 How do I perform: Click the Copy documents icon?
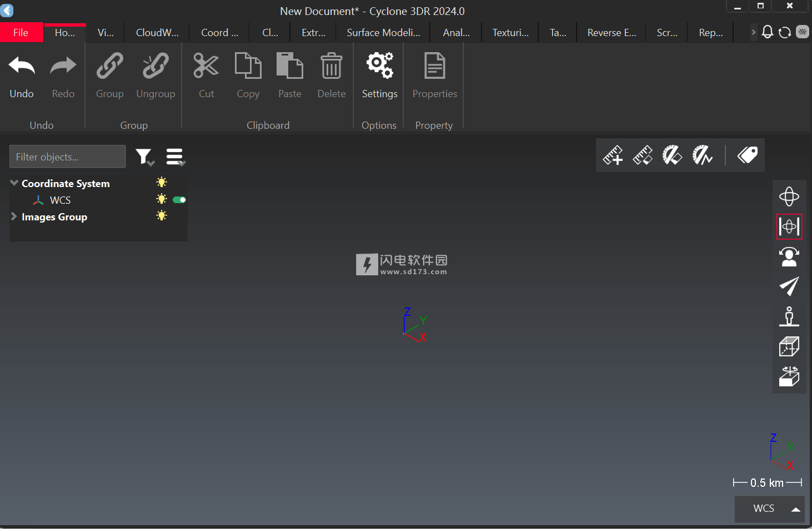248,66
